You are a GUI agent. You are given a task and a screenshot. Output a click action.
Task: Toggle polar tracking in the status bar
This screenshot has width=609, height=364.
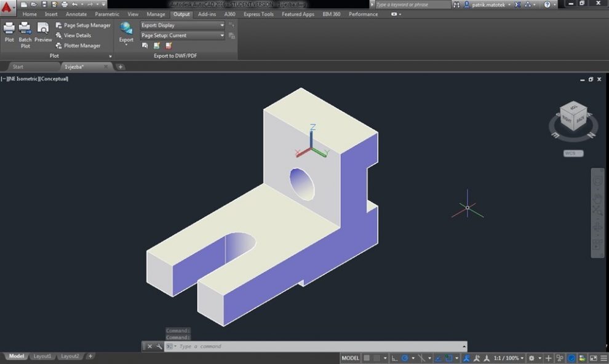(405, 358)
